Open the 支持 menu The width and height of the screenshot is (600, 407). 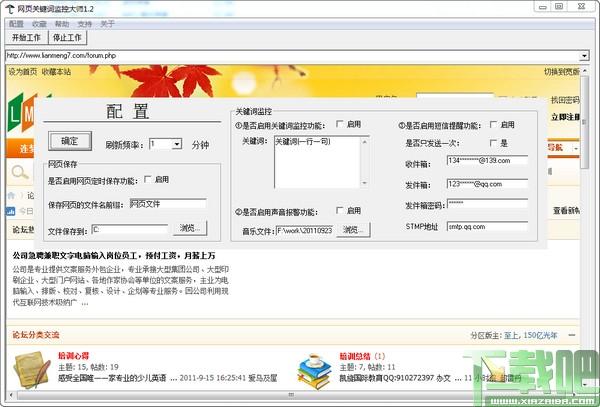[85, 24]
